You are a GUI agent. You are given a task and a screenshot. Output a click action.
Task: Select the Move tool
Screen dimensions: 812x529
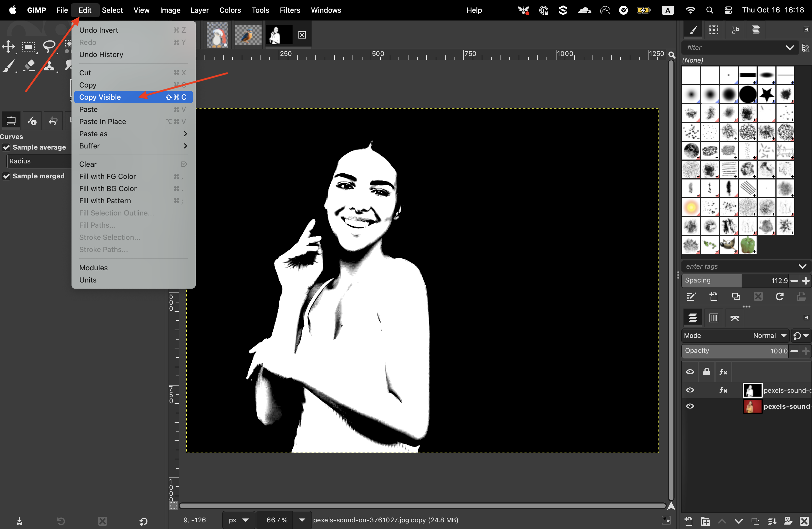(9, 47)
